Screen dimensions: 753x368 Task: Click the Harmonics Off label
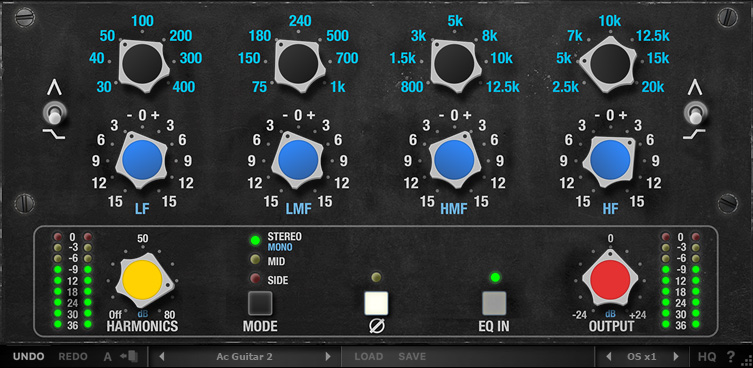pos(115,315)
